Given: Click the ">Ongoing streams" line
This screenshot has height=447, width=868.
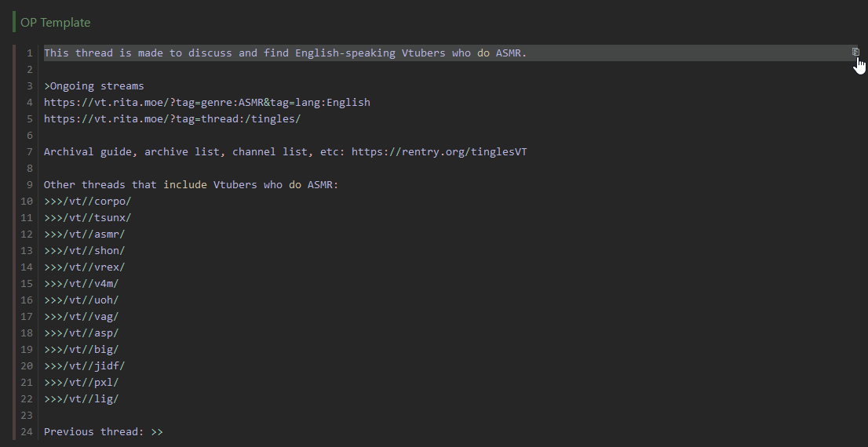Looking at the screenshot, I should point(94,85).
